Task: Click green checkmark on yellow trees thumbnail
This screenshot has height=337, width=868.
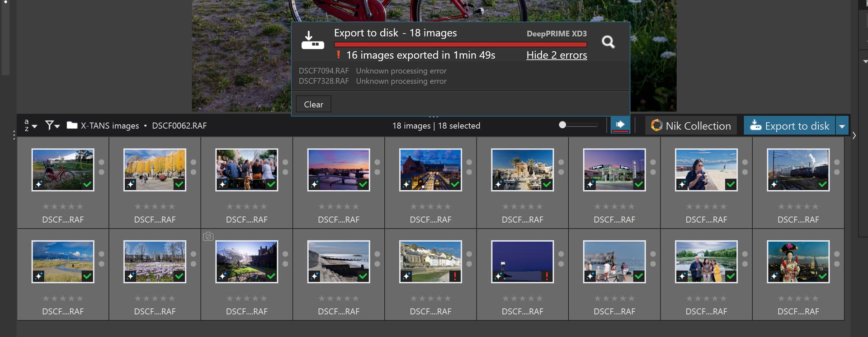Action: [179, 184]
